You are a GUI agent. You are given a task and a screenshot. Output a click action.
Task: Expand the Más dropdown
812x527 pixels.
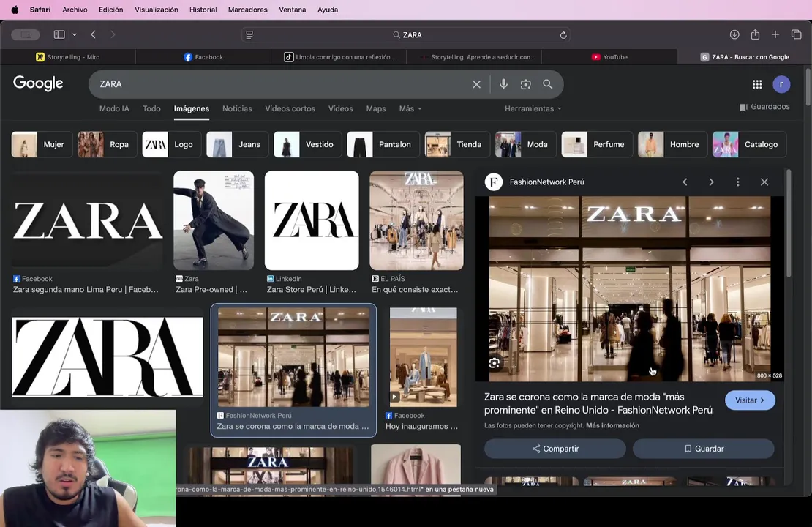pyautogui.click(x=410, y=108)
